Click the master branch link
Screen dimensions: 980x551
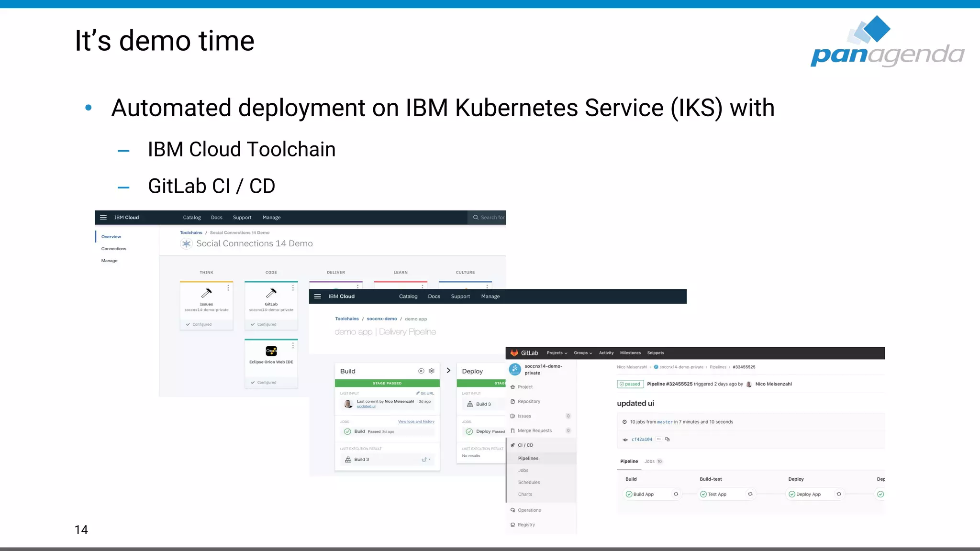tap(665, 422)
